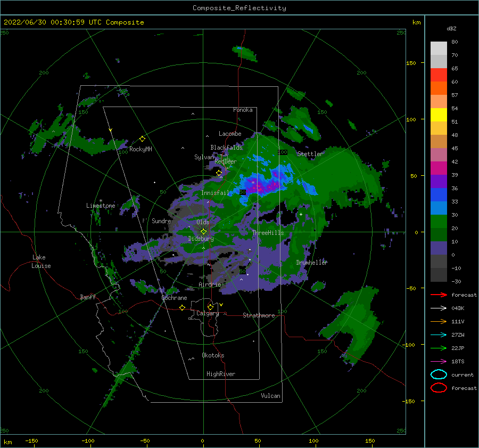Click the Vulcan city label
479x448 pixels.
click(x=271, y=396)
